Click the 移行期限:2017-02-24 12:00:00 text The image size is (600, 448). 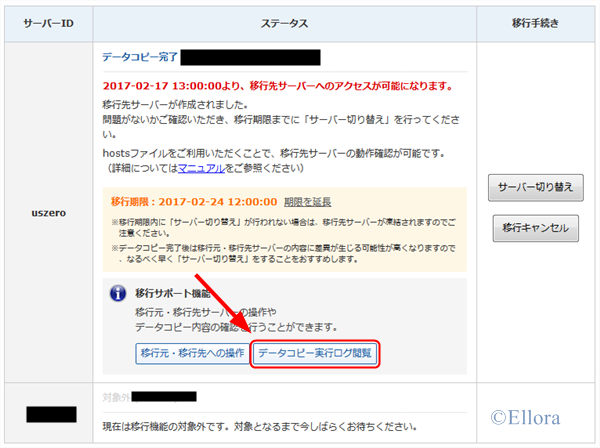(194, 202)
